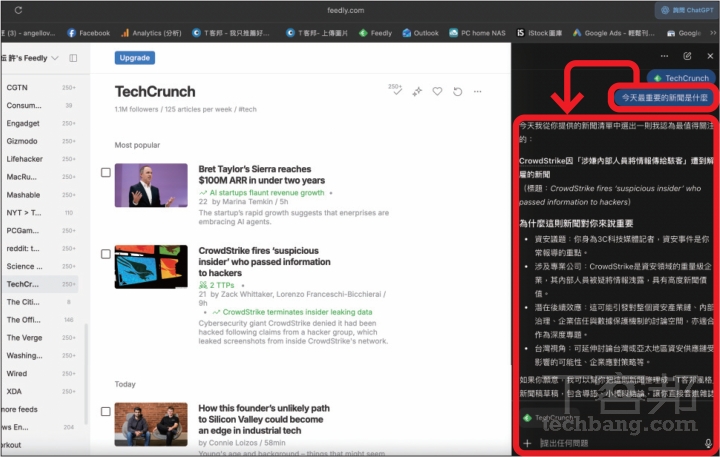Open Bret Taylor's Sierra reaches $100M ARR headline
The image size is (720, 457).
(262, 175)
